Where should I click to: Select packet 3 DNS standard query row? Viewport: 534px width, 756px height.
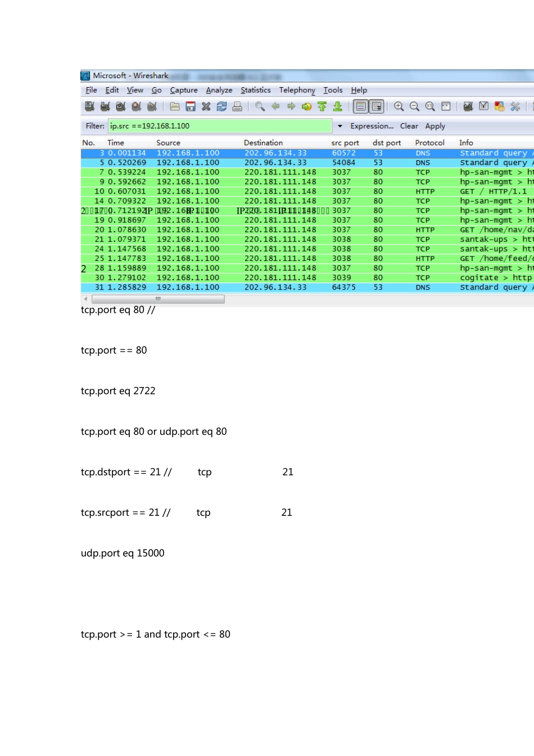click(x=307, y=153)
